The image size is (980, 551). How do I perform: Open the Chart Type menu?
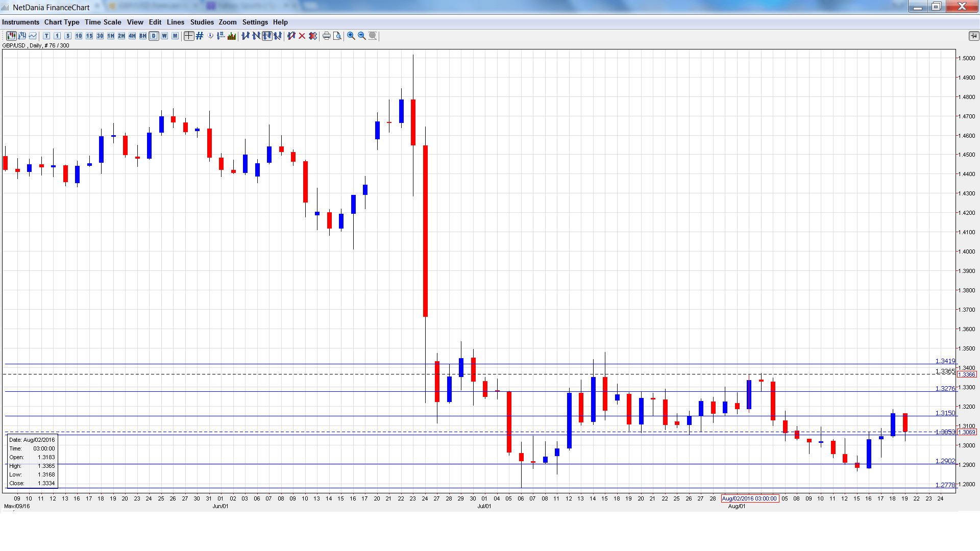[x=62, y=22]
